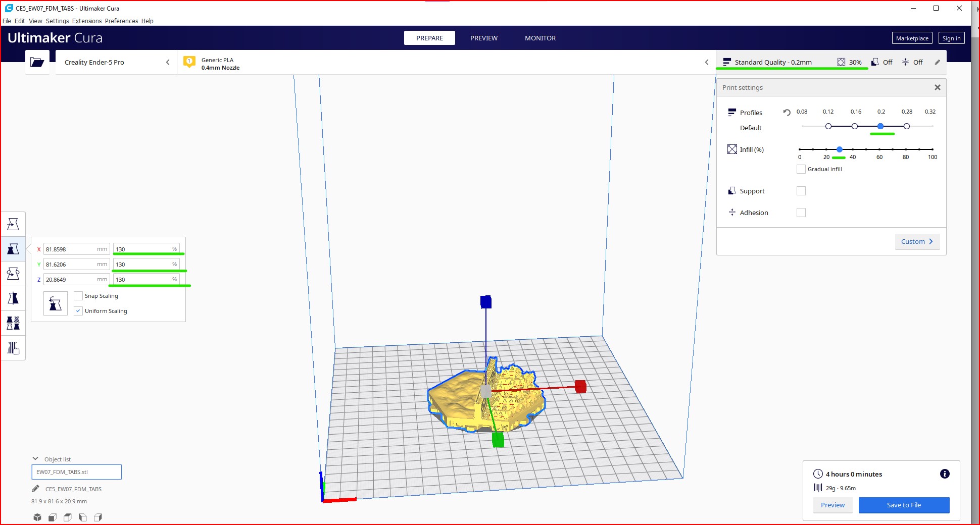Click the pencil icon beside job name
Image resolution: width=980 pixels, height=525 pixels.
35,489
